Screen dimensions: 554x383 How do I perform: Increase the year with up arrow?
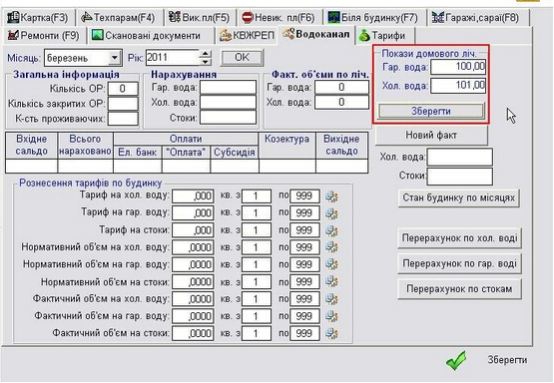[x=205, y=54]
